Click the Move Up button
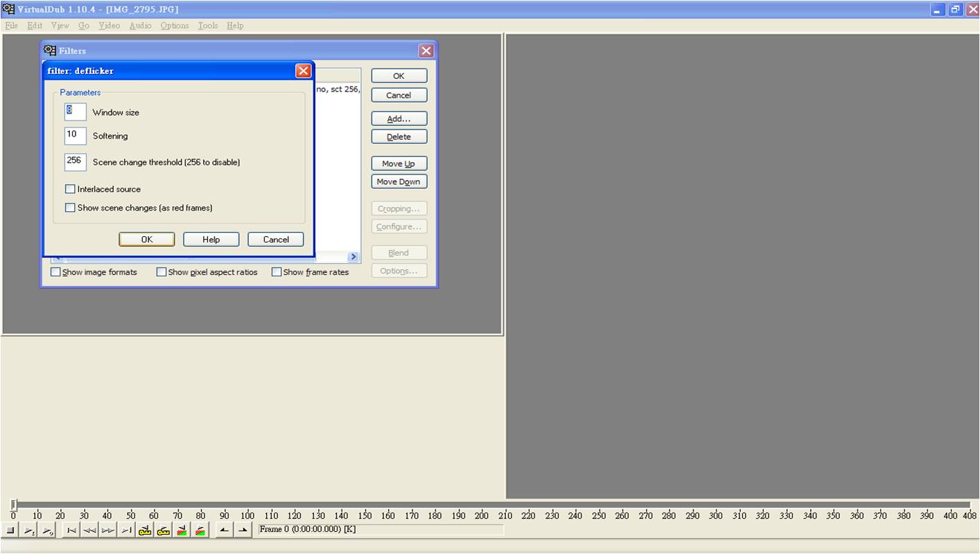980x554 pixels. point(399,164)
